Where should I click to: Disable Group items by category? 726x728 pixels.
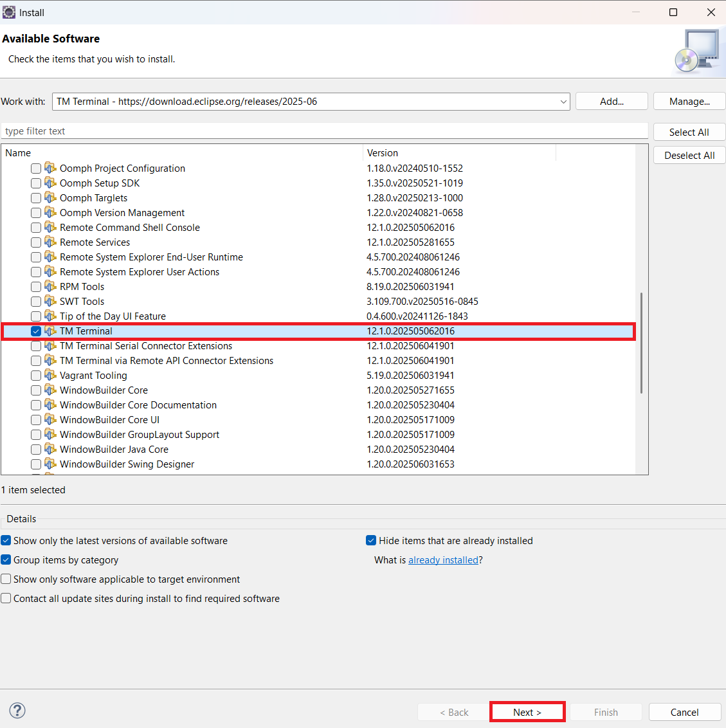coord(6,560)
